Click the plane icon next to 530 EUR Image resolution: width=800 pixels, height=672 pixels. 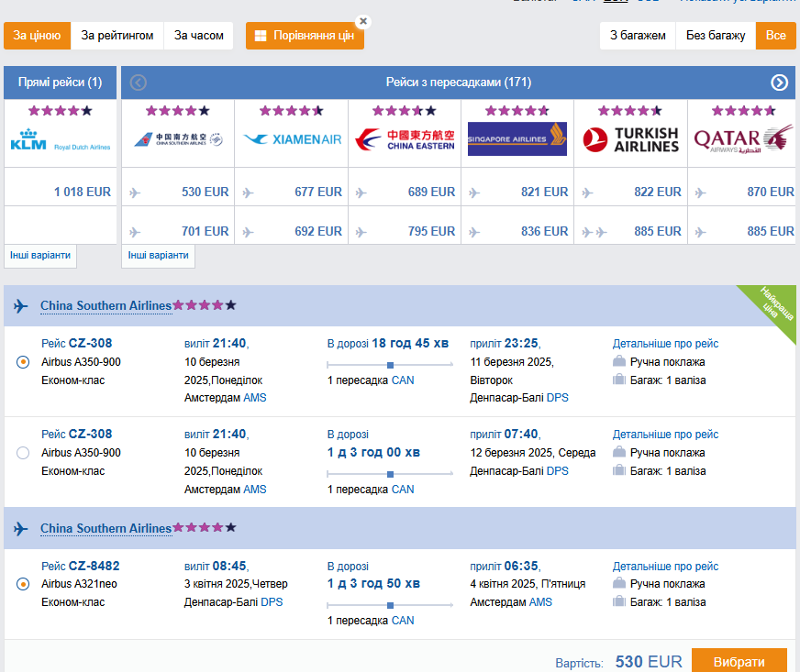click(135, 193)
